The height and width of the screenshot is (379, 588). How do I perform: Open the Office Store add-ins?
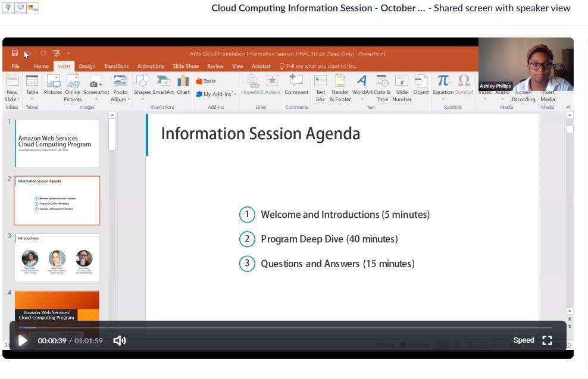click(x=206, y=81)
